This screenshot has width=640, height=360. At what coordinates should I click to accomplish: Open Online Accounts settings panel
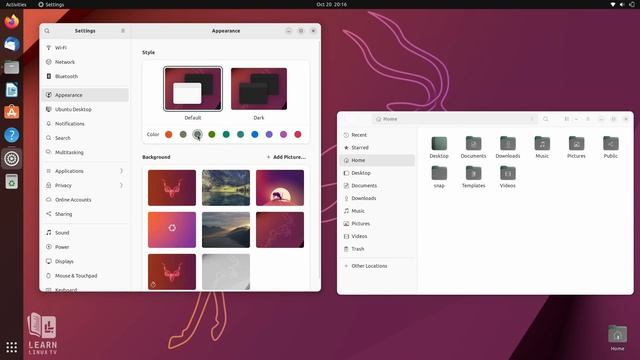[x=85, y=200]
